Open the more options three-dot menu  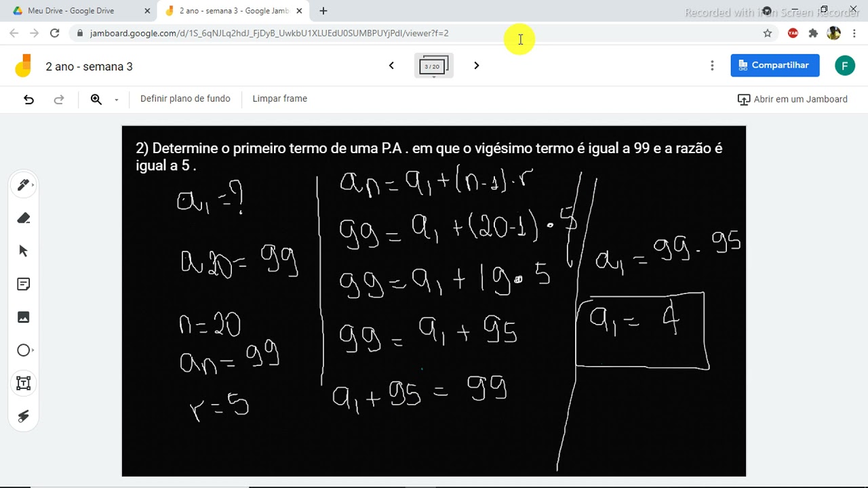(712, 66)
